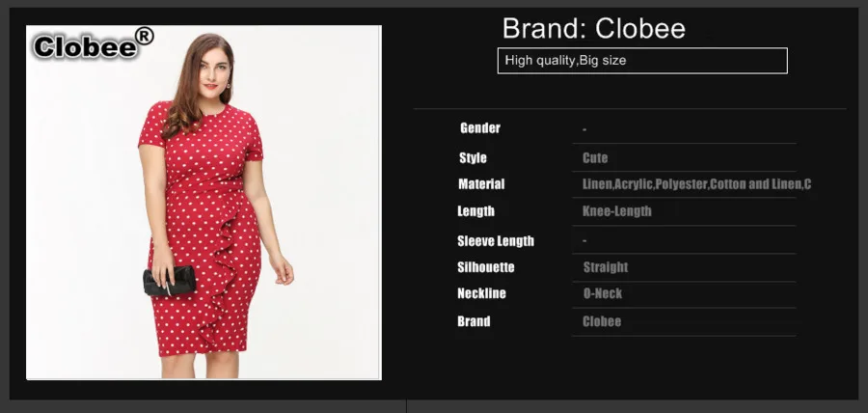Image resolution: width=868 pixels, height=413 pixels.
Task: Open the red polka dot dress photo
Action: click(203, 203)
